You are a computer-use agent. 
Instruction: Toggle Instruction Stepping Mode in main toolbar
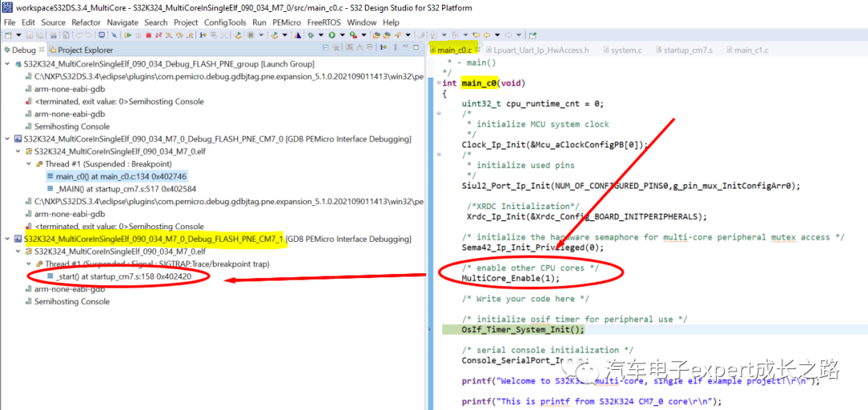pyautogui.click(x=203, y=35)
